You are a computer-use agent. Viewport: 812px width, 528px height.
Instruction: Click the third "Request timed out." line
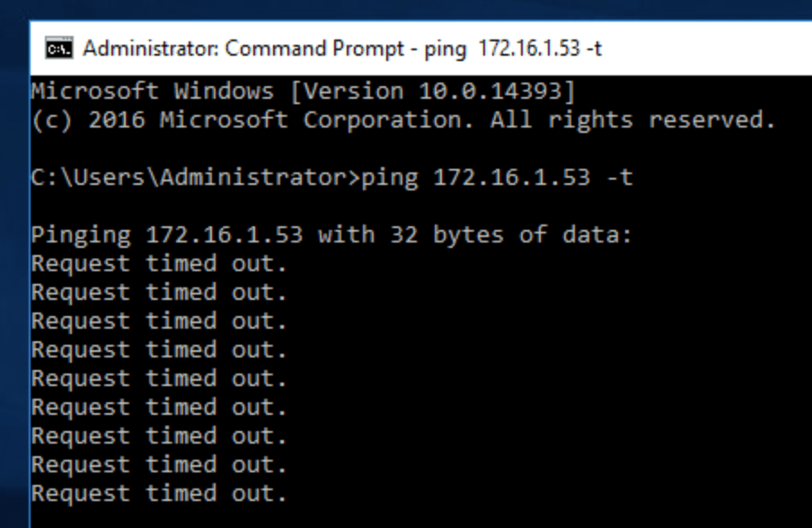pos(159,321)
